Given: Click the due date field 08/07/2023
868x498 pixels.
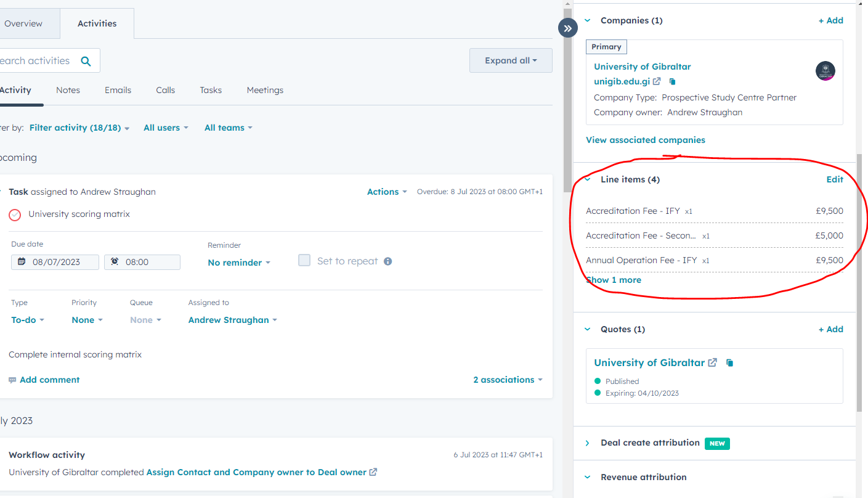Looking at the screenshot, I should pos(55,262).
